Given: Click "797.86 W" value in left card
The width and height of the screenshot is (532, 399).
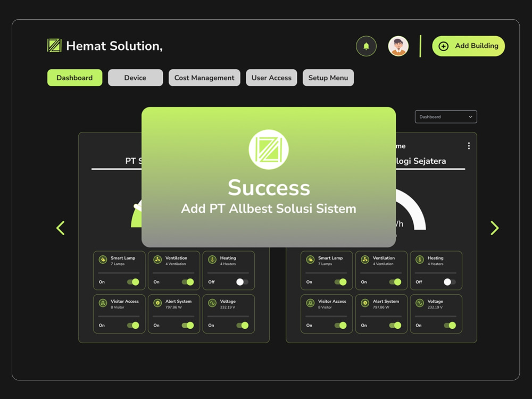Looking at the screenshot, I should (174, 307).
